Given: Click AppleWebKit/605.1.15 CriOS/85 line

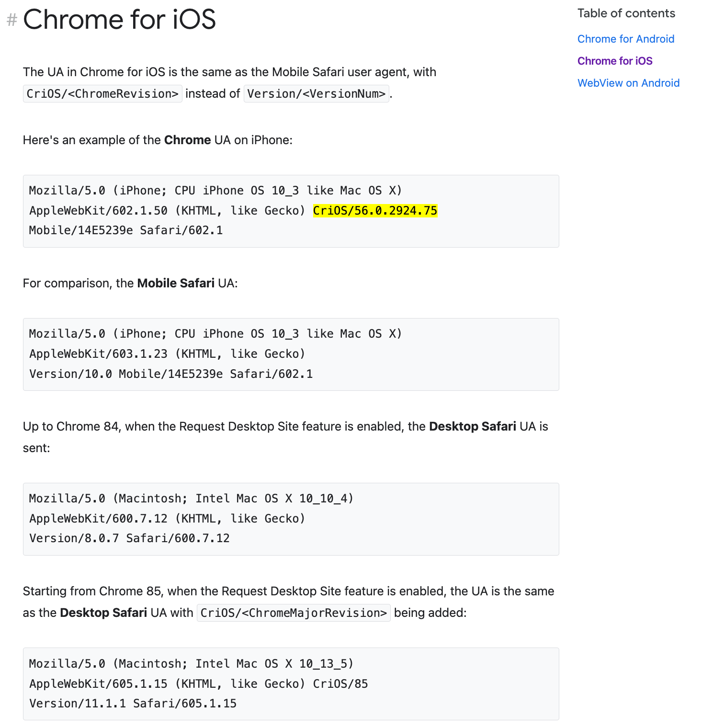Looking at the screenshot, I should (x=199, y=684).
